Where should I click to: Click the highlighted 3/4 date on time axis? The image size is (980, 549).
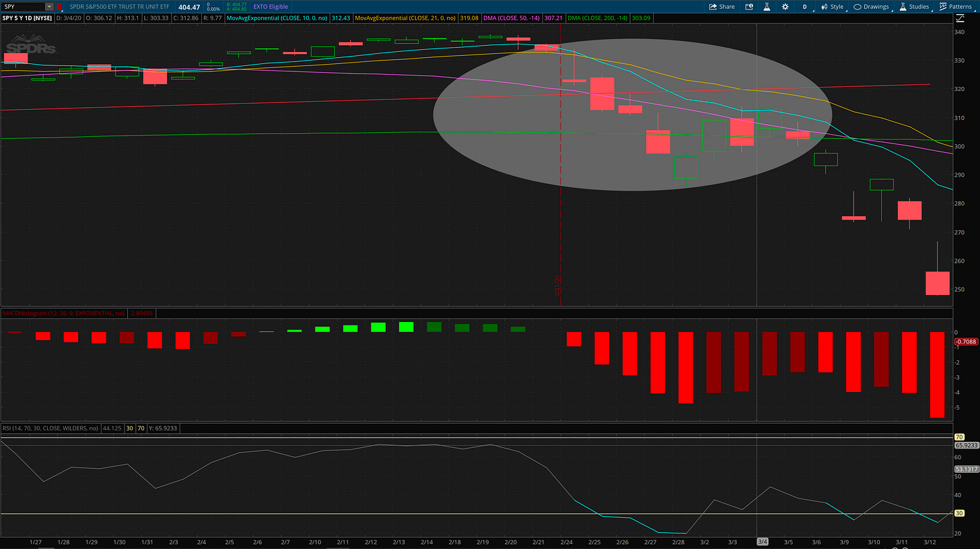pyautogui.click(x=763, y=542)
